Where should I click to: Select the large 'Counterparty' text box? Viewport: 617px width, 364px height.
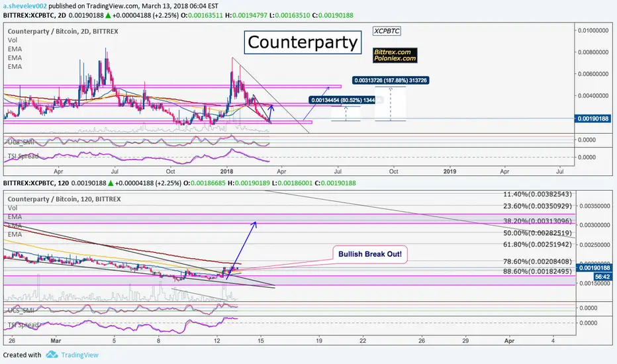303,42
